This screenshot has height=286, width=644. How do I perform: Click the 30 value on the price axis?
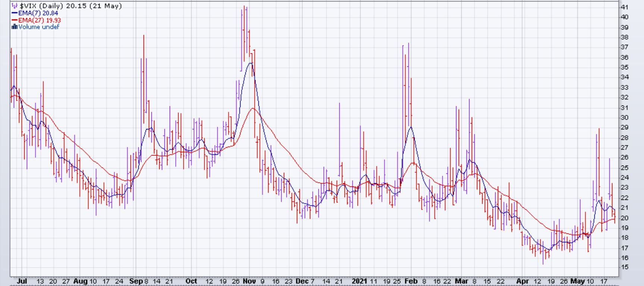(x=624, y=117)
